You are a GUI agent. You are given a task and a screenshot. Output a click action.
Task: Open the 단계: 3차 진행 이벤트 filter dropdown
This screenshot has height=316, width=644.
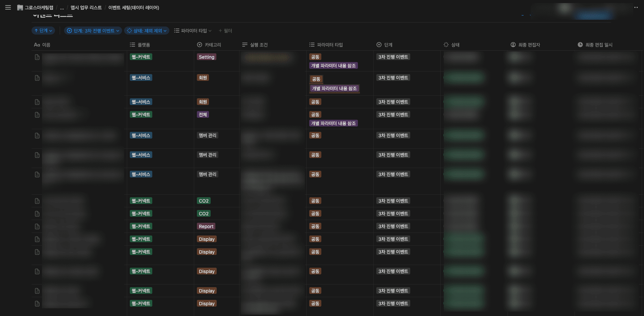[93, 31]
